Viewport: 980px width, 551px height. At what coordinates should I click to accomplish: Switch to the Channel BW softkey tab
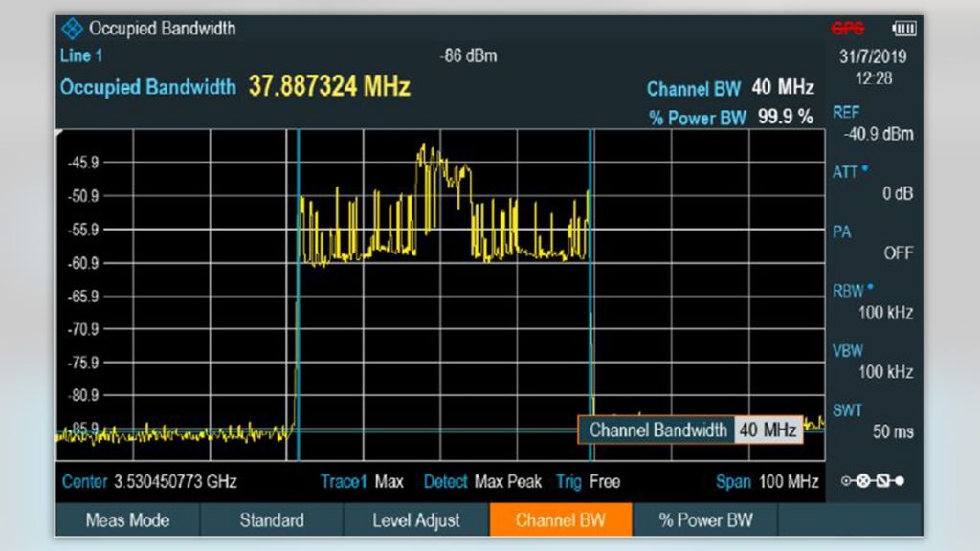coord(561,521)
